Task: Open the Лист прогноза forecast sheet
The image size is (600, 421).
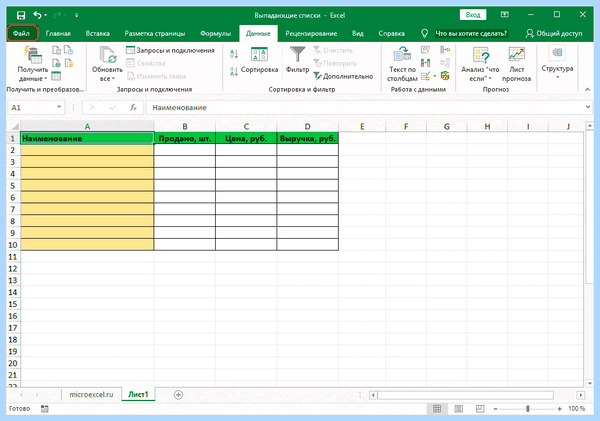Action: (x=516, y=64)
